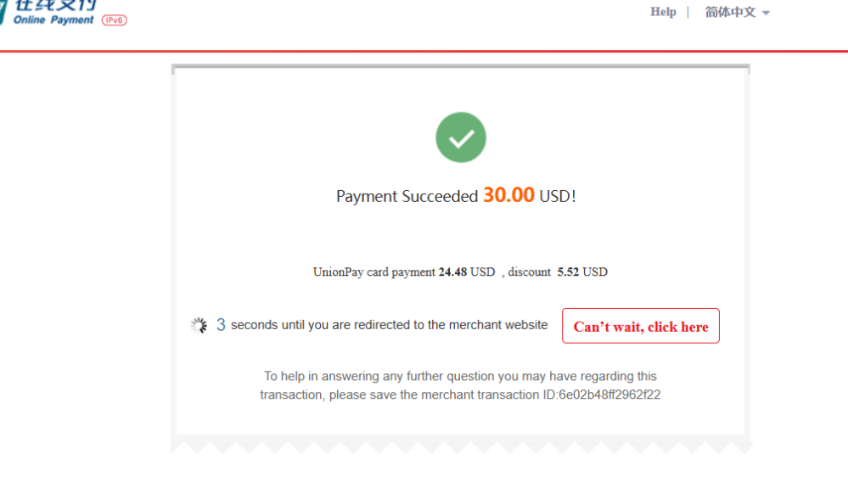Click the countdown number 3

pos(221,325)
